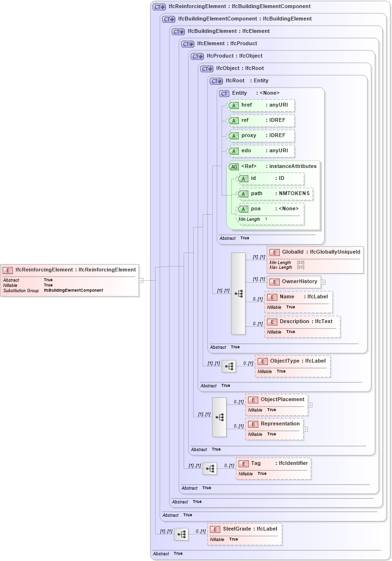Click the A icon for the pos attribute
The width and height of the screenshot is (392, 561).
[243, 208]
